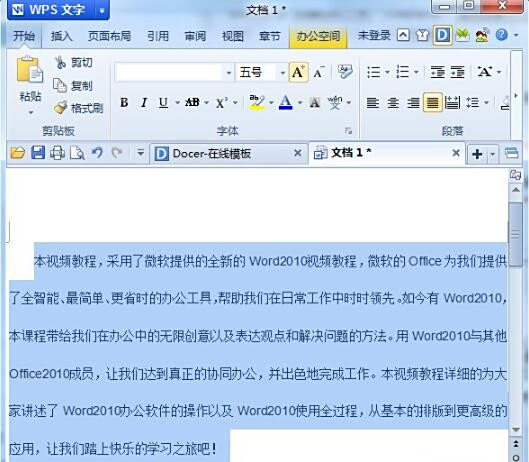Image resolution: width=529 pixels, height=462 pixels.
Task: Align text left
Action: [x=373, y=103]
